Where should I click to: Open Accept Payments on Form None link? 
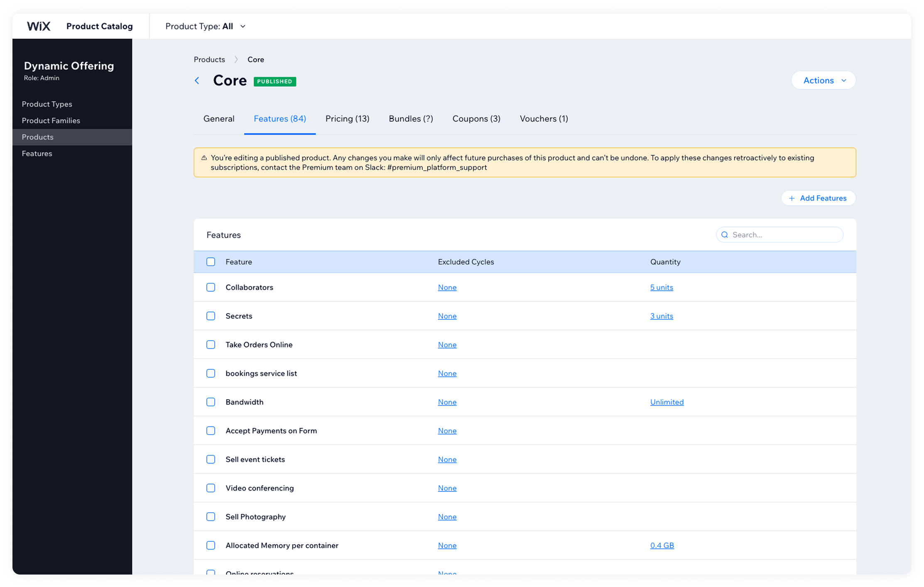(x=447, y=430)
